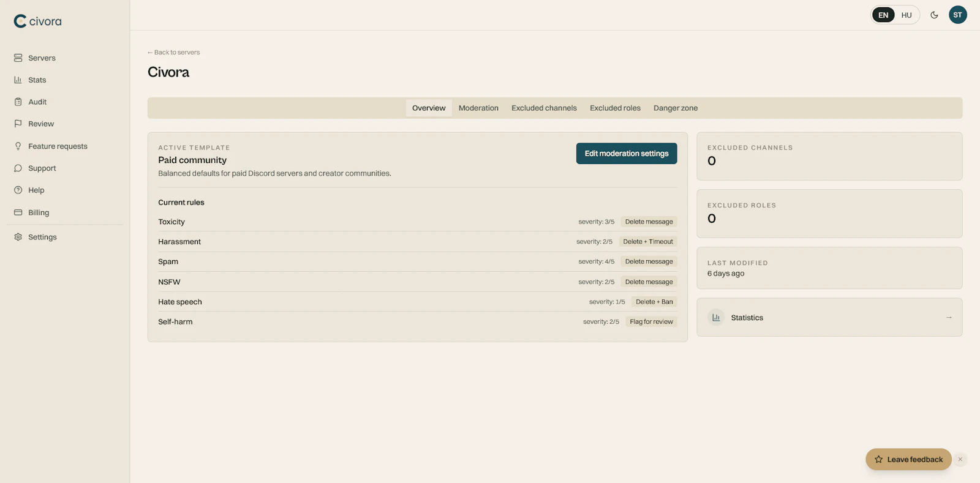Click the Excluded channels count card
Screen dimensions: 980x483
(x=829, y=157)
